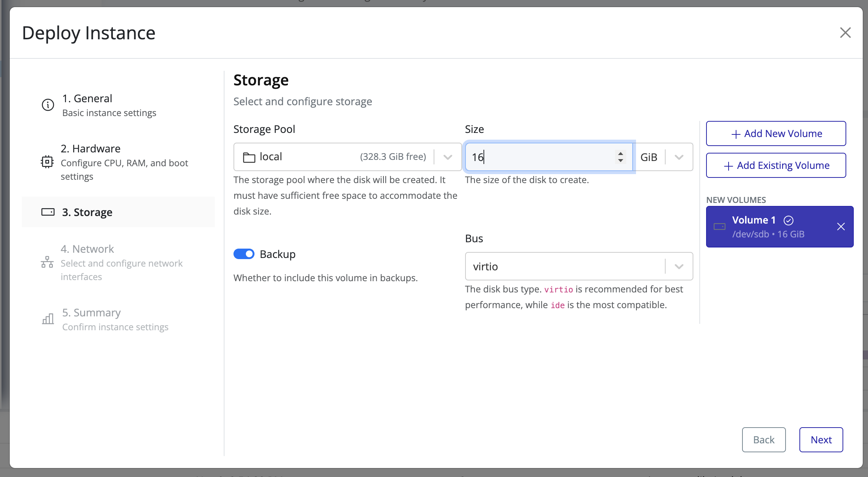868x477 pixels.
Task: Decrease disk size with the down stepper arrow
Action: tap(621, 161)
